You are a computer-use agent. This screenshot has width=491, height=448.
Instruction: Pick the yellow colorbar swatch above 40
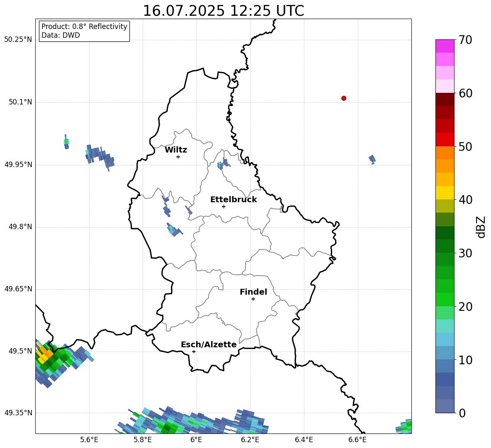point(445,193)
